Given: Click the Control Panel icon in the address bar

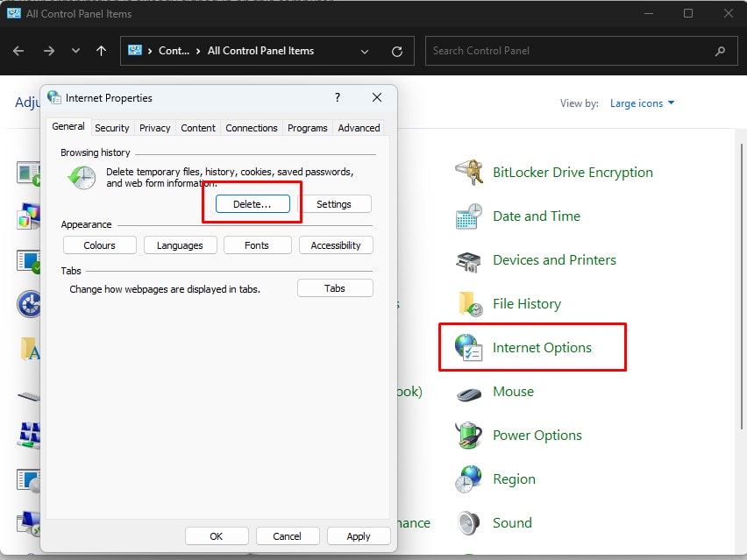Looking at the screenshot, I should point(135,50).
